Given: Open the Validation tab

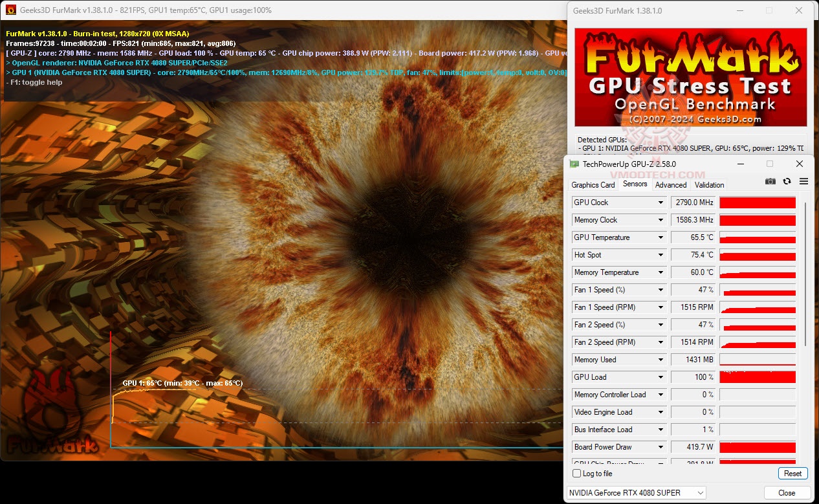Looking at the screenshot, I should click(x=709, y=185).
